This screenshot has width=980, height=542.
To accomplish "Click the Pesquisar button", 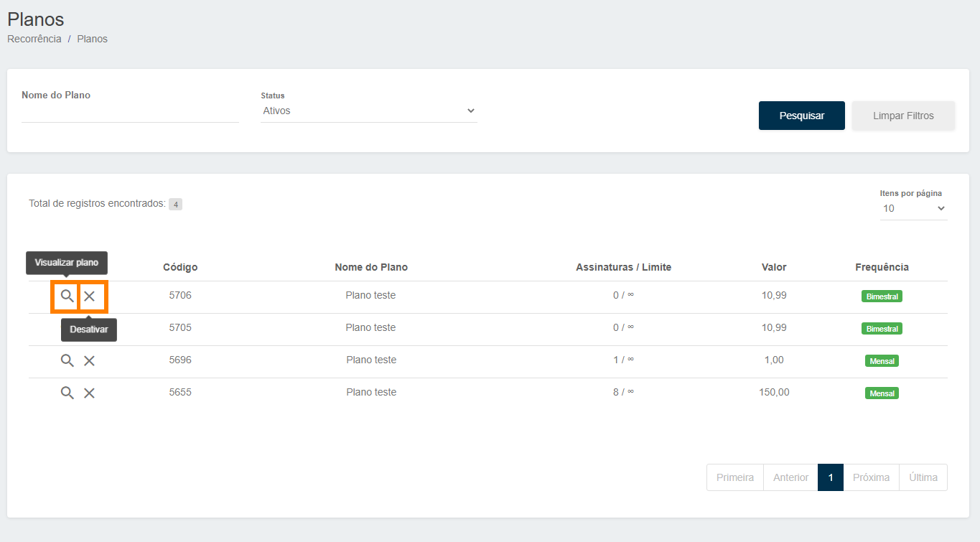I will pyautogui.click(x=801, y=116).
